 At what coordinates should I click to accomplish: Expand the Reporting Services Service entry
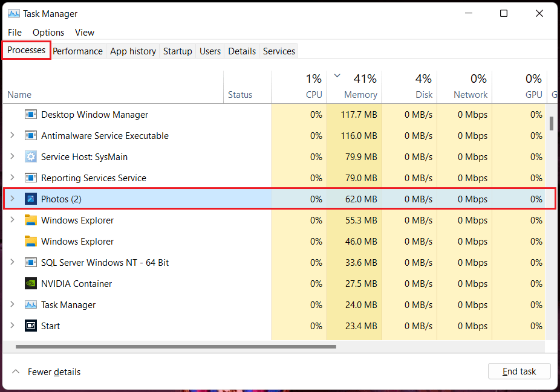coord(12,178)
